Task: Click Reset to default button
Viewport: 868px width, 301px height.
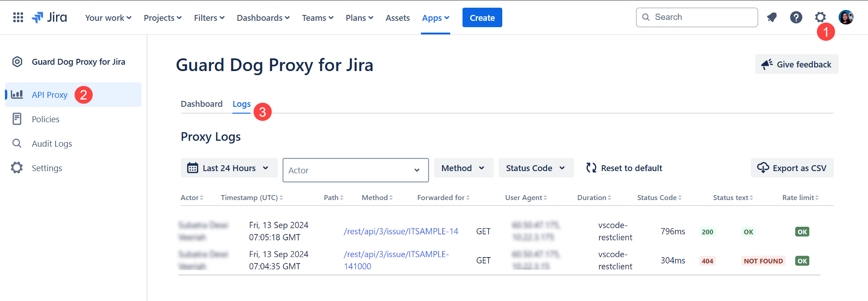Action: pyautogui.click(x=624, y=168)
